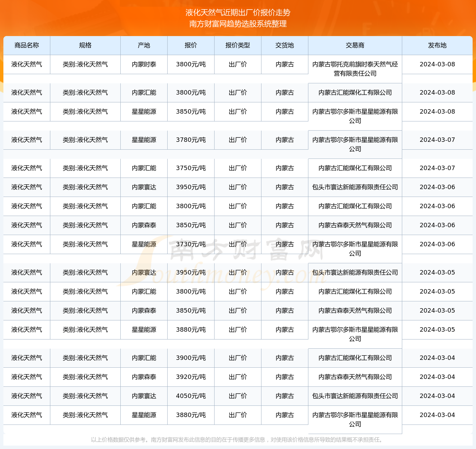Image resolution: width=476 pixels, height=449 pixels.
Task: Click date 2024-03-08 in the 内蒙时泰 row
Action: click(x=438, y=64)
